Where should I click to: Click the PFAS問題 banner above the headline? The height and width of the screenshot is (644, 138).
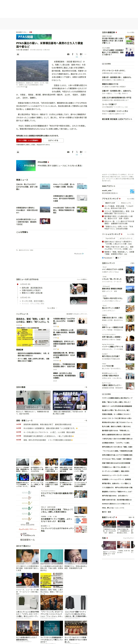click(x=34, y=37)
